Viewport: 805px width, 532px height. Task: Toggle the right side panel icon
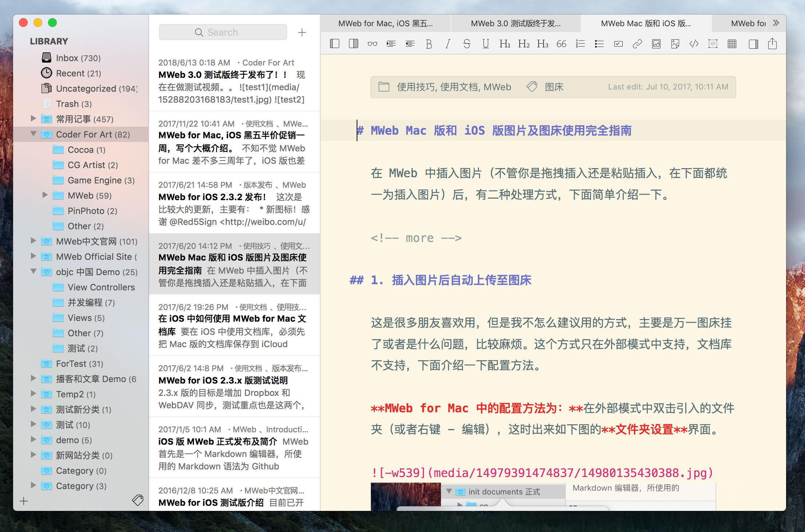(753, 44)
